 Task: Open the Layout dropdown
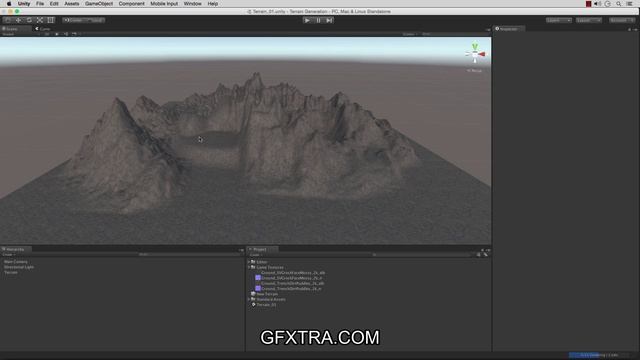[x=589, y=20]
